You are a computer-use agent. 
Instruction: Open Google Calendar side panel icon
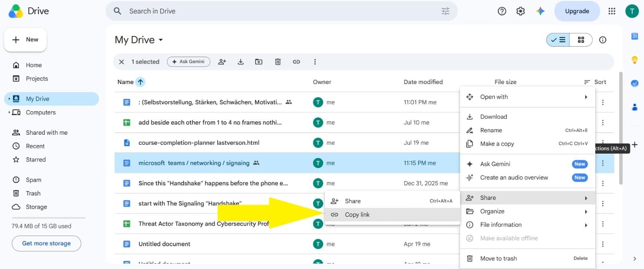point(635,36)
